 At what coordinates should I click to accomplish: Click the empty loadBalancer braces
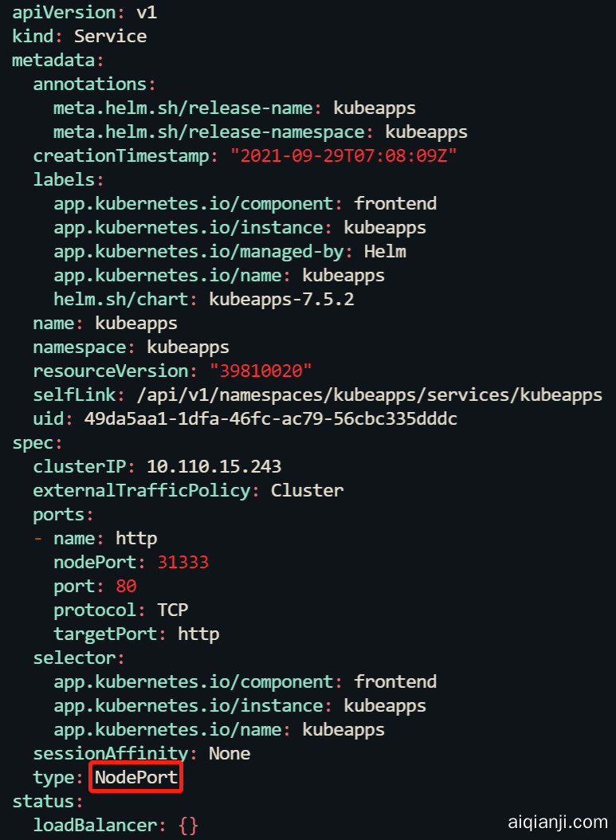[x=188, y=826]
